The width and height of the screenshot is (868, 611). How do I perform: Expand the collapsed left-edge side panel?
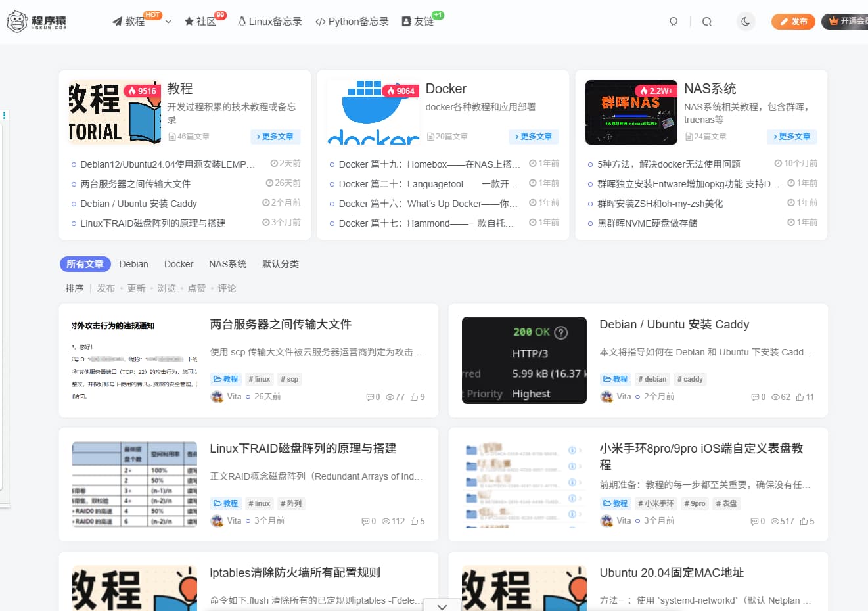pyautogui.click(x=5, y=114)
